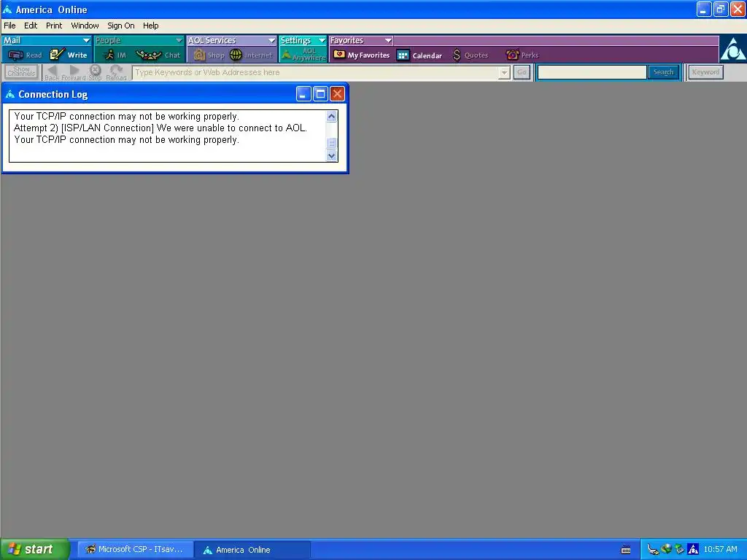Viewport: 747px width, 560px height.
Task: Click the keyword or web address field
Action: (315, 72)
